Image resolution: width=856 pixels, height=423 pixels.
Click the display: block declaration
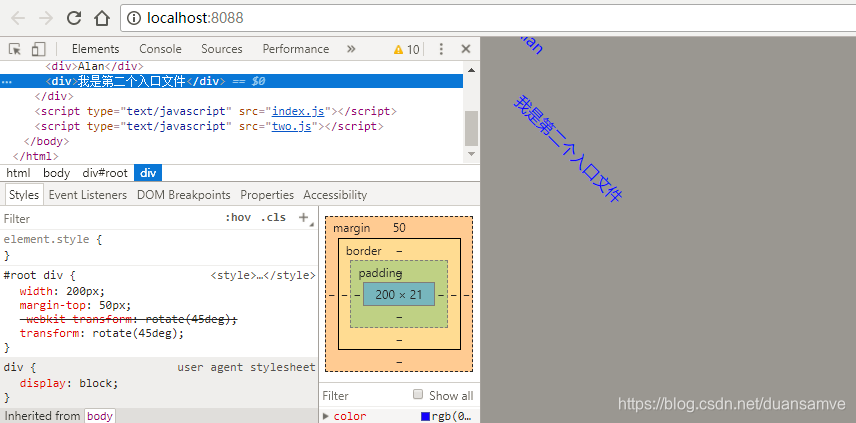click(69, 383)
